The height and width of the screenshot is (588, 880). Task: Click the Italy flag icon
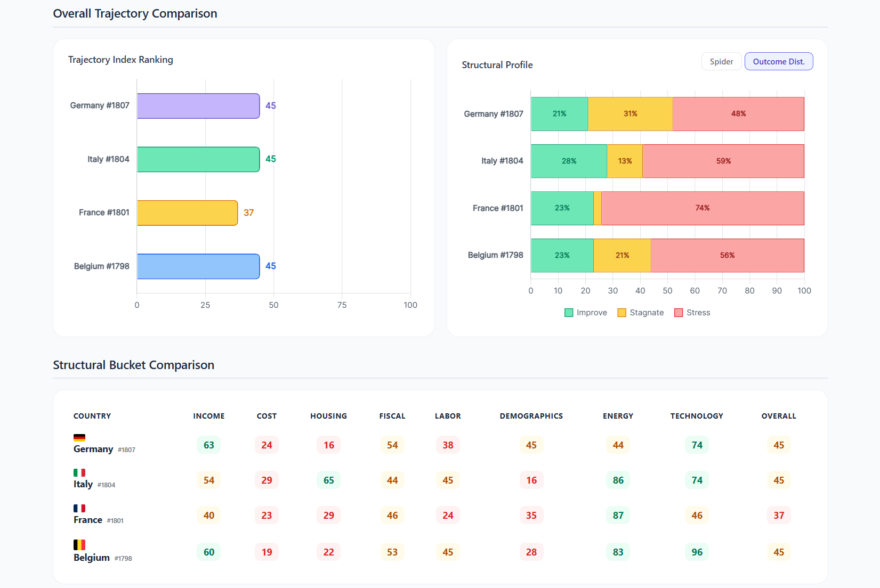(79, 472)
